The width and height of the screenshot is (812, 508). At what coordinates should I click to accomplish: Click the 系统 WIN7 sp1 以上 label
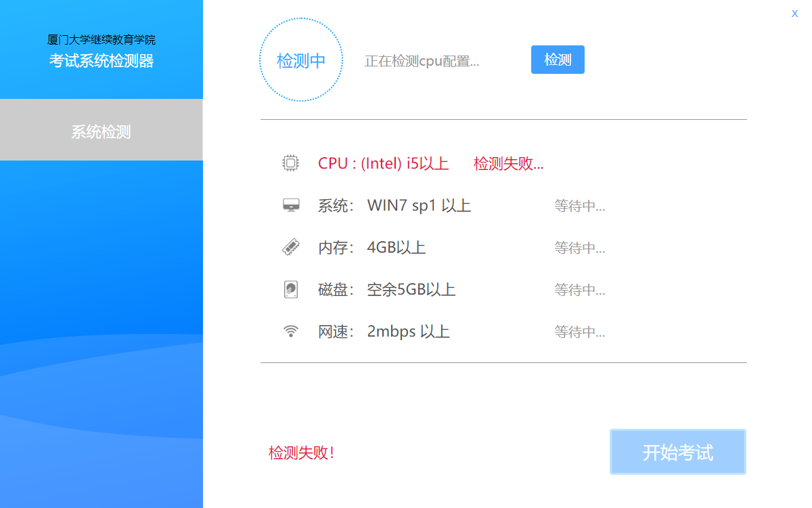[394, 206]
